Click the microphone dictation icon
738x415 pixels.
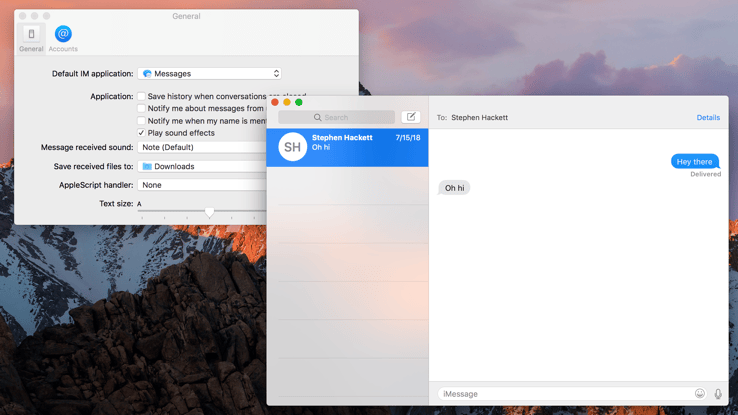(718, 394)
